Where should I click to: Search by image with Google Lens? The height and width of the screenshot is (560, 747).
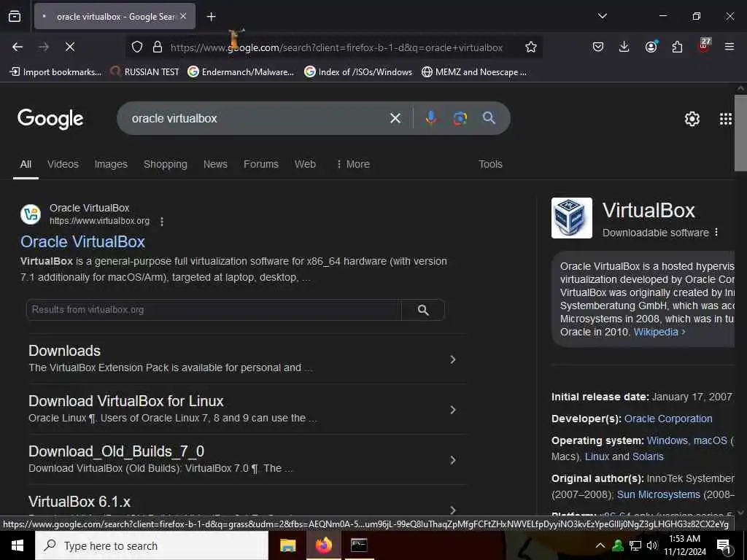tap(460, 118)
